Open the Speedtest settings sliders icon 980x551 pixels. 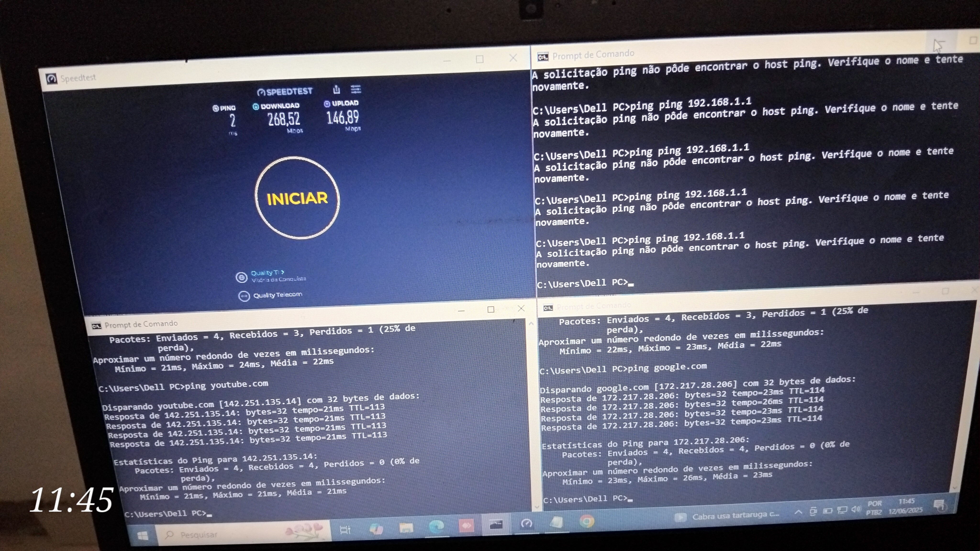(x=356, y=89)
